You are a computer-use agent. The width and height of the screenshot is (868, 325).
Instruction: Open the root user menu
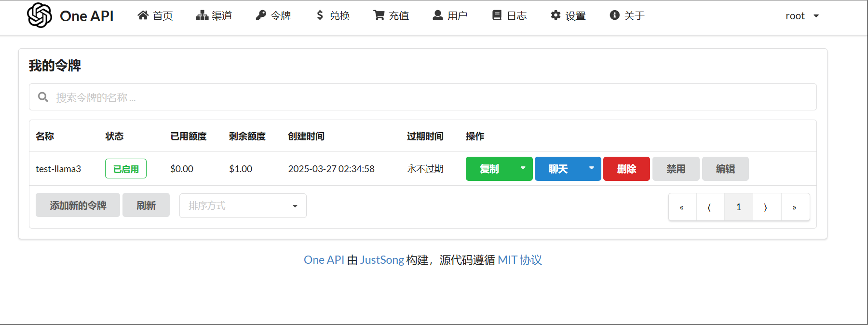(802, 16)
